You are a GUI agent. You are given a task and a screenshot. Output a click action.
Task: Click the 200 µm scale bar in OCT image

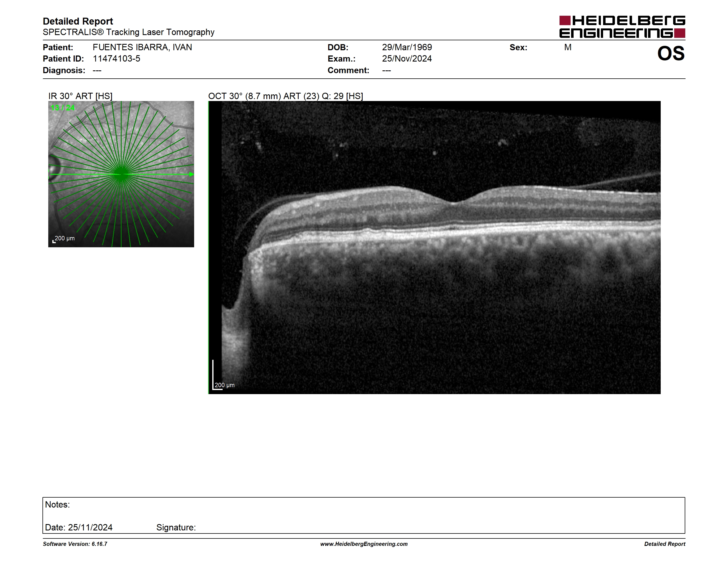coord(224,375)
